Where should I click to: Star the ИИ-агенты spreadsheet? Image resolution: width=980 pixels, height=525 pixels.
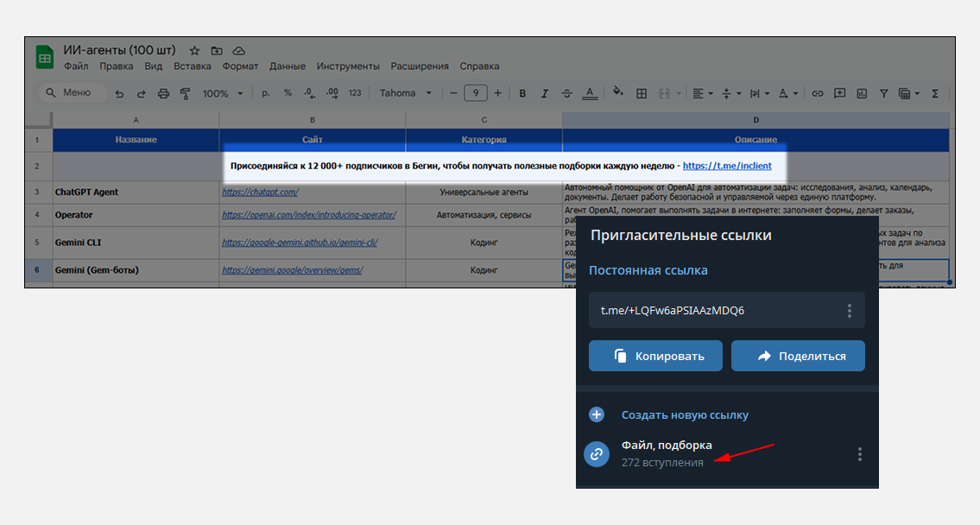tap(194, 51)
